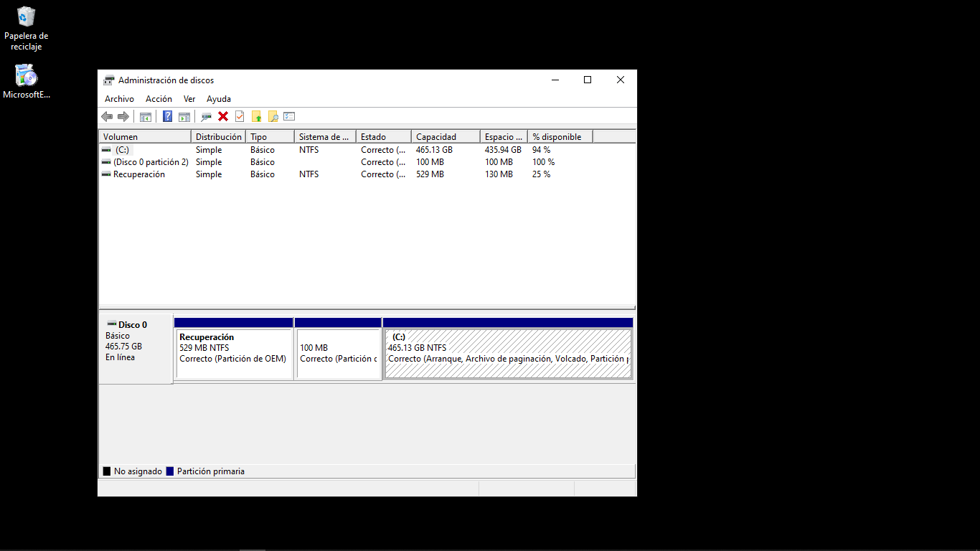Screen dimensions: 980x551
Task: Toggle the action pane toolbar icon
Action: click(x=184, y=116)
